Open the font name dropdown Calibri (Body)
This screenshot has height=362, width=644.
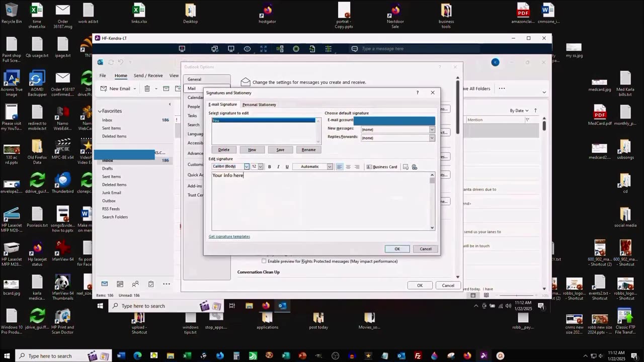(247, 167)
